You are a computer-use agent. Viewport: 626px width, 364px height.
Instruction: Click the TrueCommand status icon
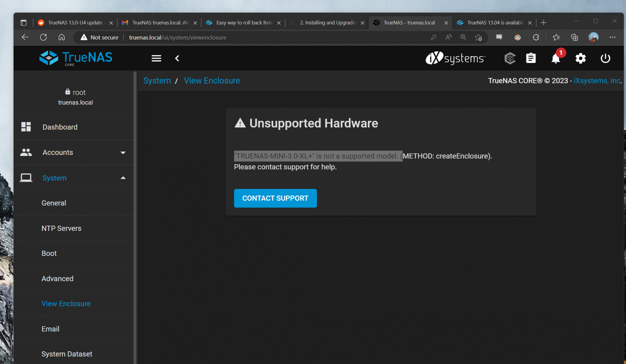click(x=510, y=58)
